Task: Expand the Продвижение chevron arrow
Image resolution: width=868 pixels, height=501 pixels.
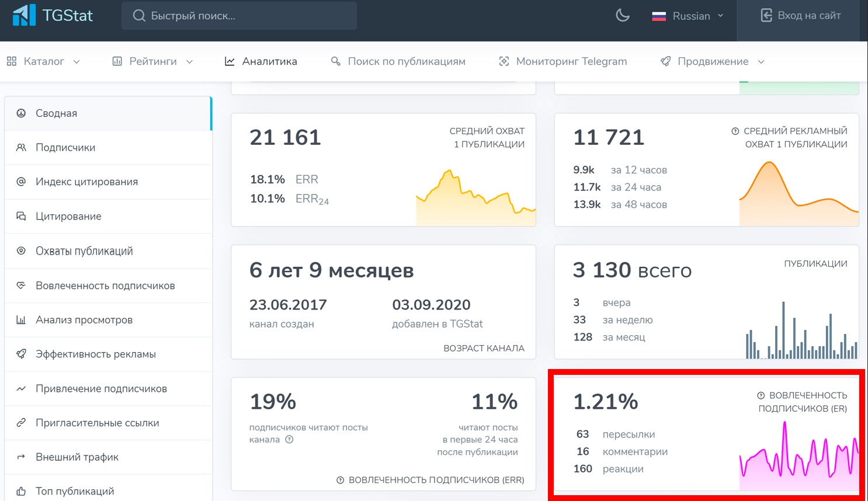Action: pos(761,62)
